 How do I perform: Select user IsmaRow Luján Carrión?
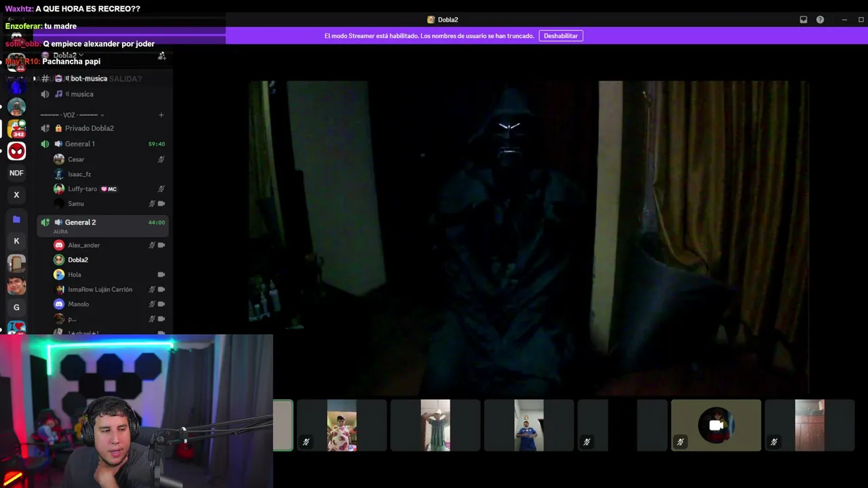point(100,289)
